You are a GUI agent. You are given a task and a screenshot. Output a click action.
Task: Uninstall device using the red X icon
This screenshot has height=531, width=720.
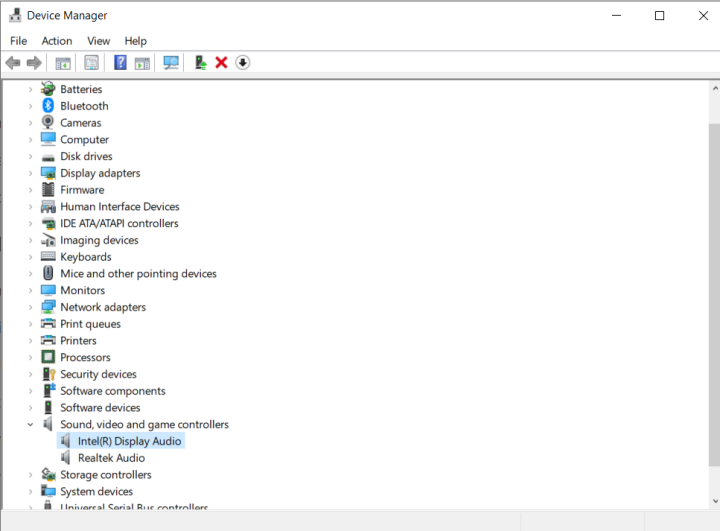(221, 62)
